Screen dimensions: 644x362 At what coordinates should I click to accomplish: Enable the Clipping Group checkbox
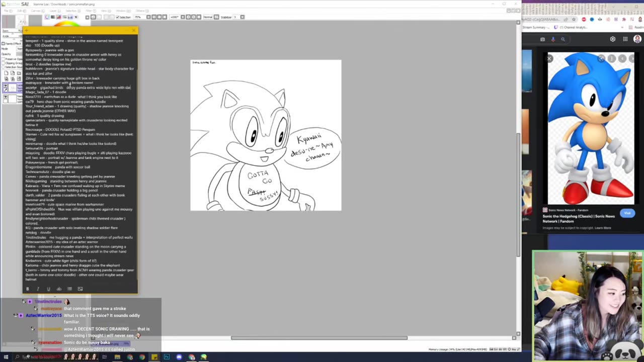(x=4, y=63)
